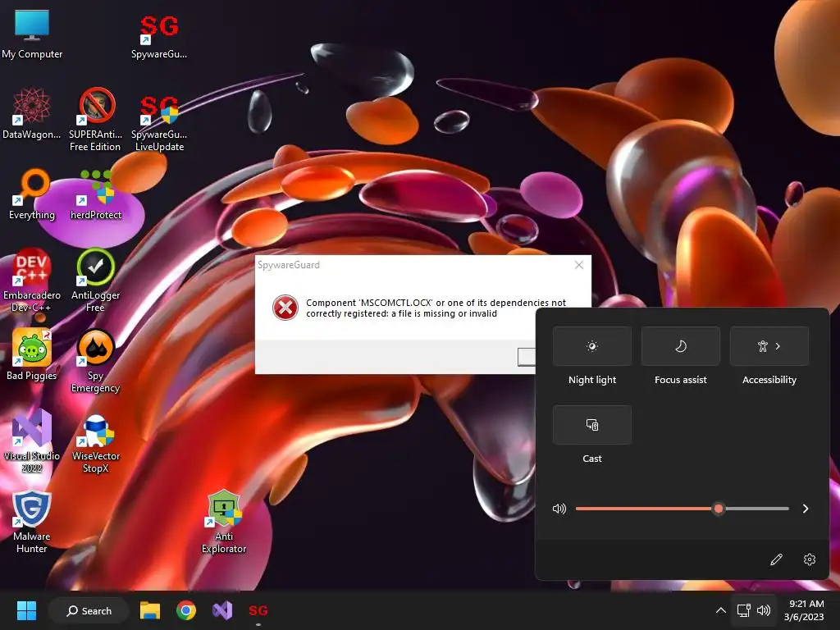Switch to SpywareGuard taskbar app
This screenshot has height=630, width=840.
258,610
